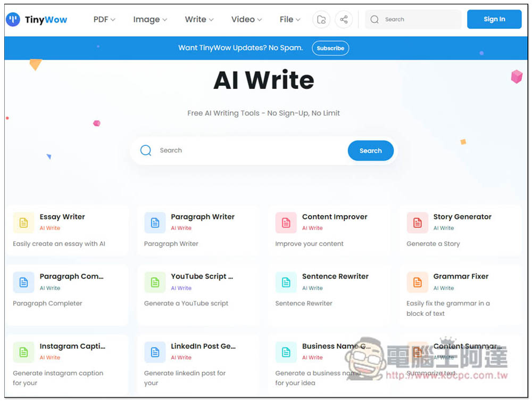Expand the File dropdown menu

coord(290,19)
